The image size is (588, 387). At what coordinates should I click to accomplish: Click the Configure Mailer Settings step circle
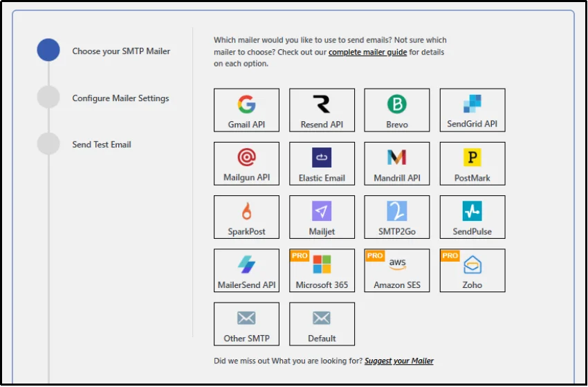tap(48, 97)
